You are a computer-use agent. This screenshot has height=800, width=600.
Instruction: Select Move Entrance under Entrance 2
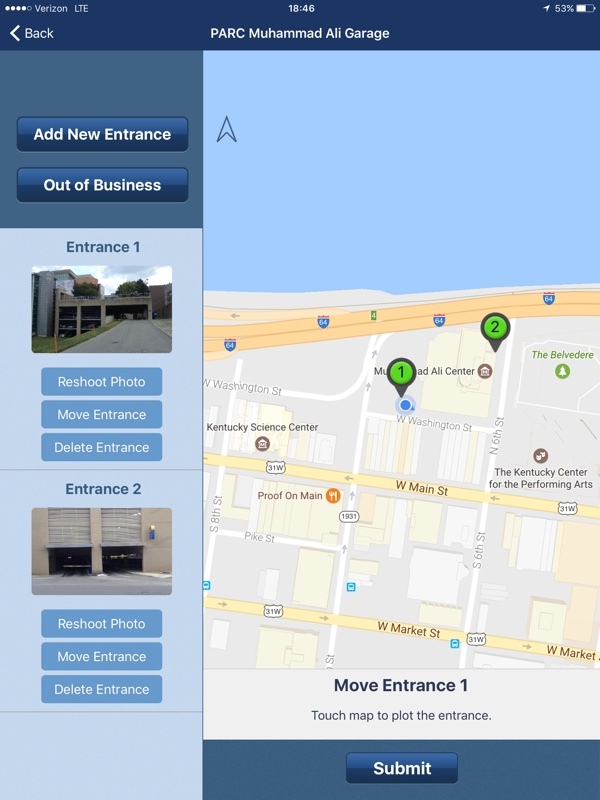102,656
